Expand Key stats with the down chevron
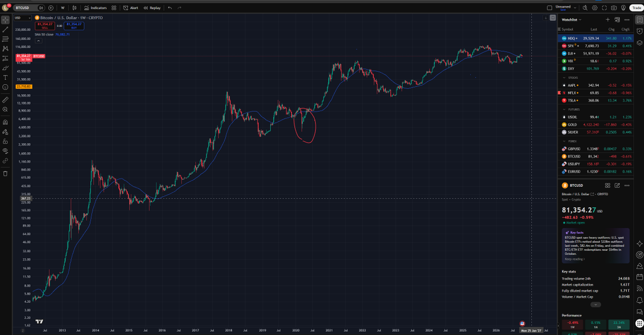This screenshot has width=644, height=335. [596, 304]
